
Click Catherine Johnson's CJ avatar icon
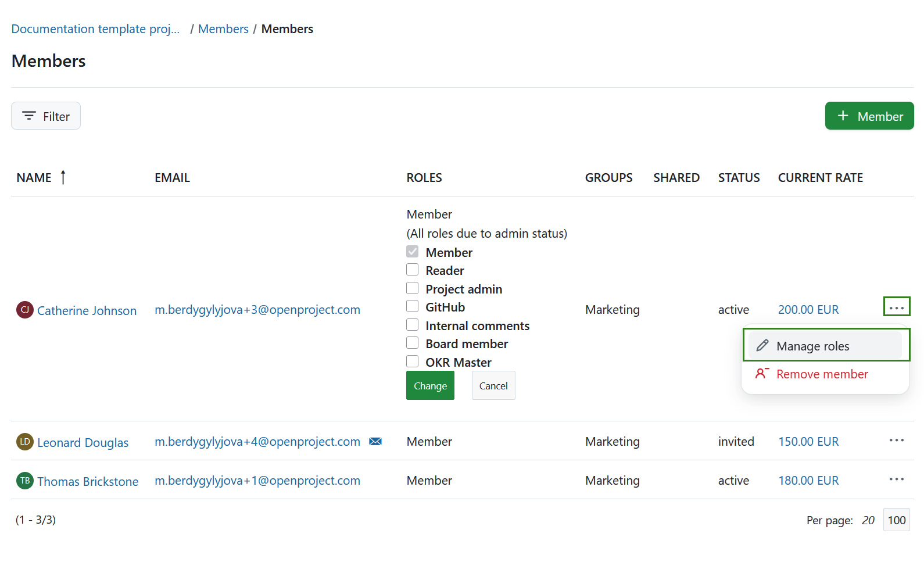(24, 310)
